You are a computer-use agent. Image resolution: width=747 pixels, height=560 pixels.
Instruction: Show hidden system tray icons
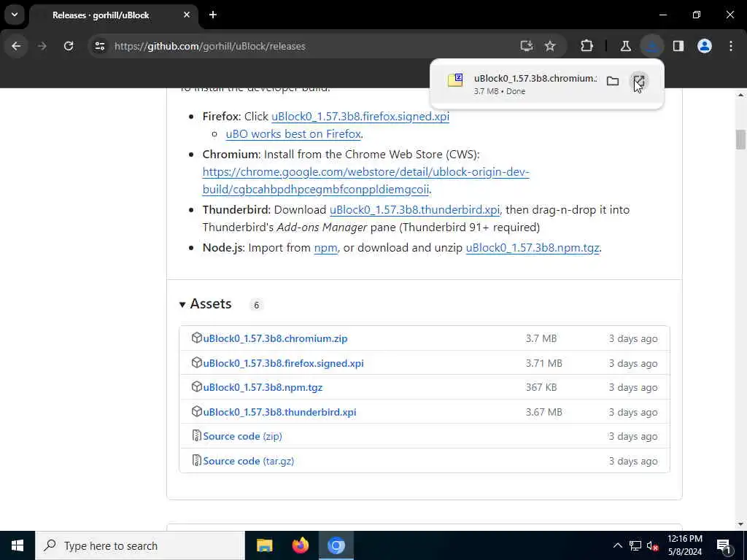click(x=617, y=545)
